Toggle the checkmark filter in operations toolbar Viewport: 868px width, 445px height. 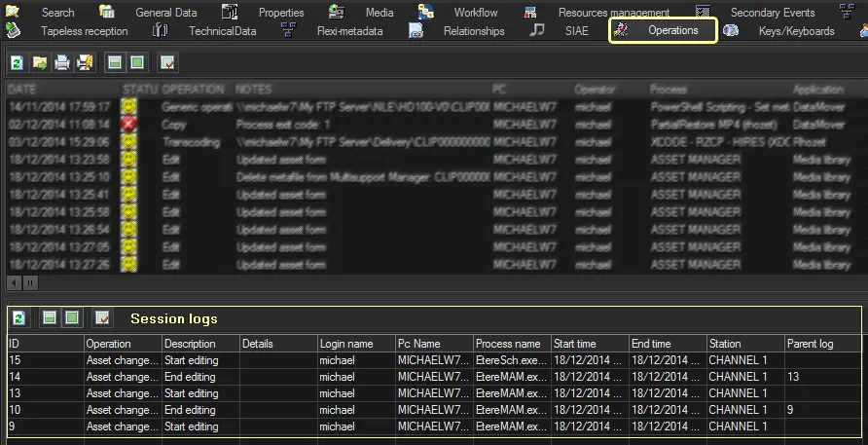point(167,63)
